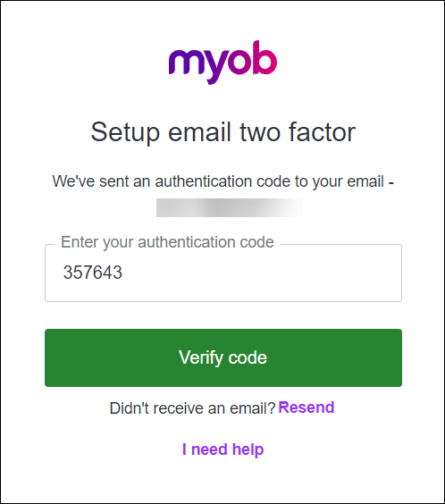The width and height of the screenshot is (445, 504).
Task: Focus the authentication code input field
Action: (223, 273)
